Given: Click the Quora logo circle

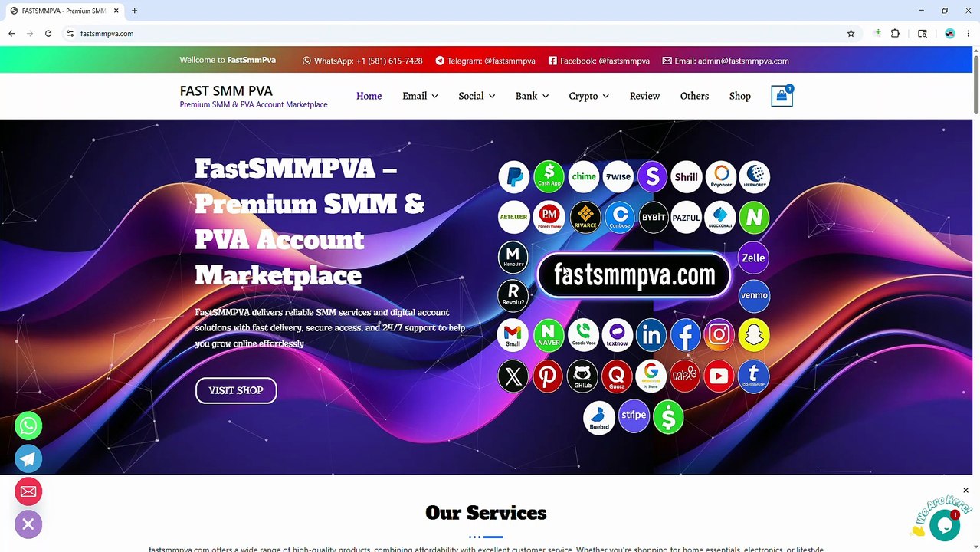Looking at the screenshot, I should coord(617,376).
